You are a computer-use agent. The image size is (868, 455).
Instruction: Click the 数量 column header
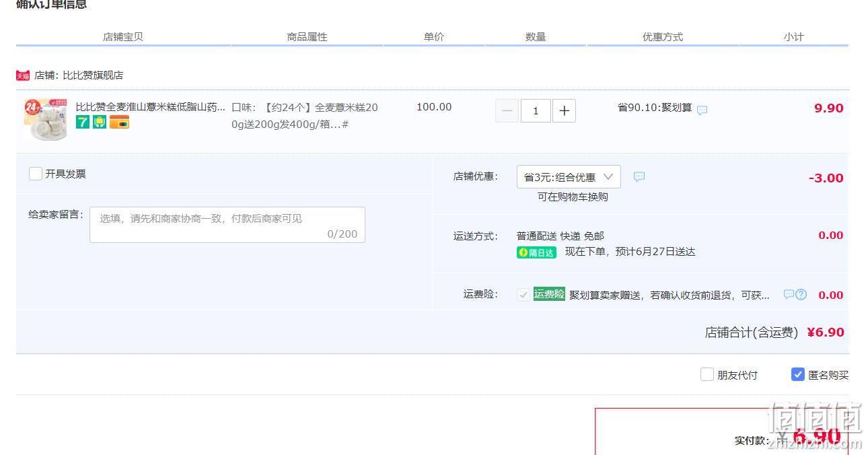click(536, 37)
